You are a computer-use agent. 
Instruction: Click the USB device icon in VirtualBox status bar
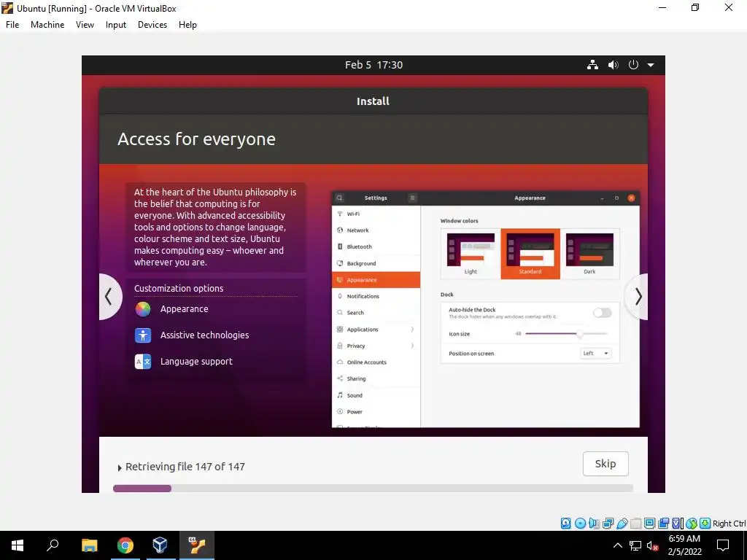(x=622, y=524)
